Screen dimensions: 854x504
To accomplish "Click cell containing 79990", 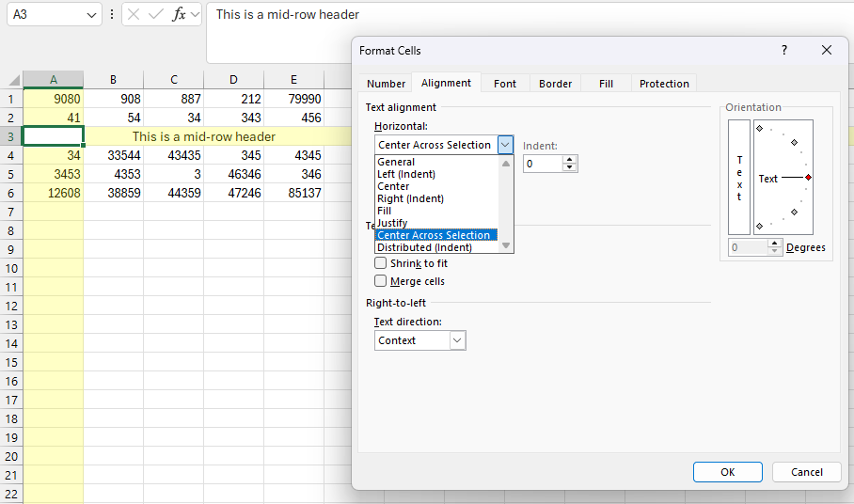I will pyautogui.click(x=294, y=99).
